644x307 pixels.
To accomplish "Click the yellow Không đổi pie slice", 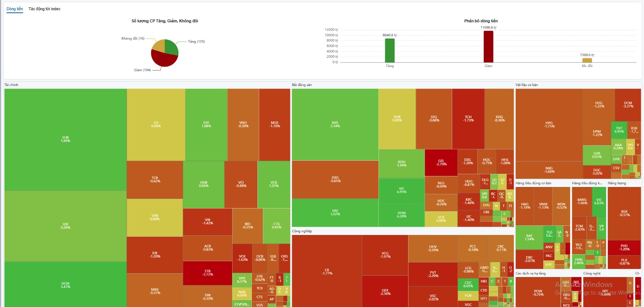I will 159,45.
